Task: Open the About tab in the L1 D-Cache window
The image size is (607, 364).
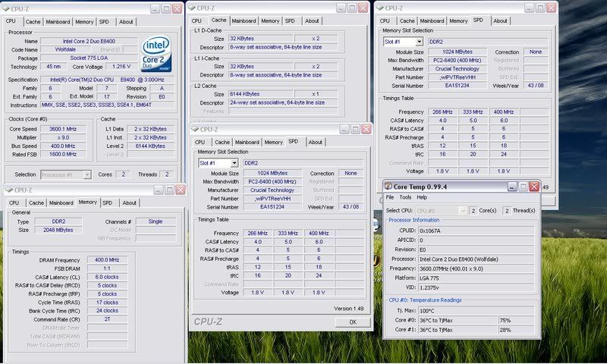Action: click(312, 21)
